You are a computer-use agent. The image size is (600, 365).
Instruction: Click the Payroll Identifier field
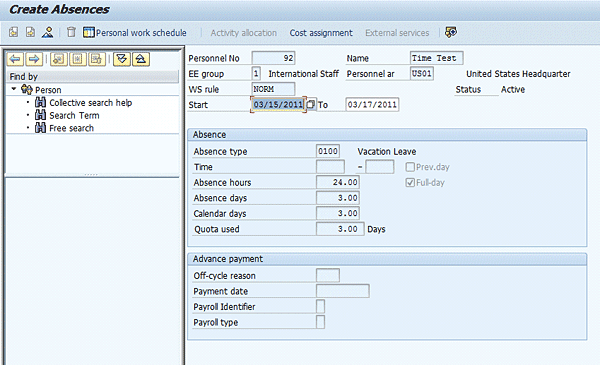coord(321,306)
